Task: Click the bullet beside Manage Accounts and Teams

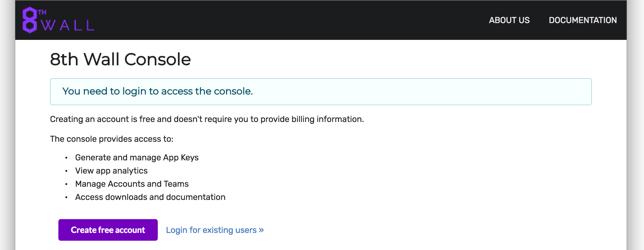Action: 66,184
